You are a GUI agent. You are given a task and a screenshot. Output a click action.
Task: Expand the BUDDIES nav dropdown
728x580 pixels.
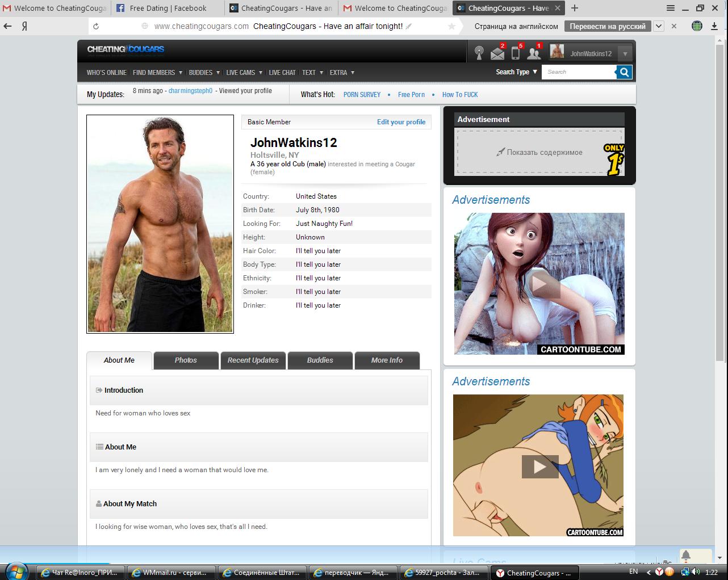click(204, 73)
